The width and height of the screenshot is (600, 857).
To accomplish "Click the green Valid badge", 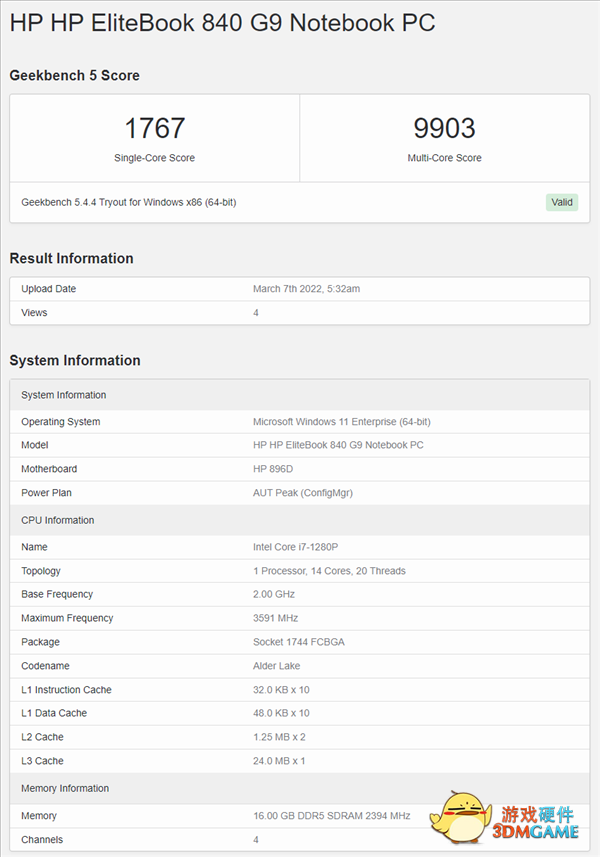I will (562, 202).
